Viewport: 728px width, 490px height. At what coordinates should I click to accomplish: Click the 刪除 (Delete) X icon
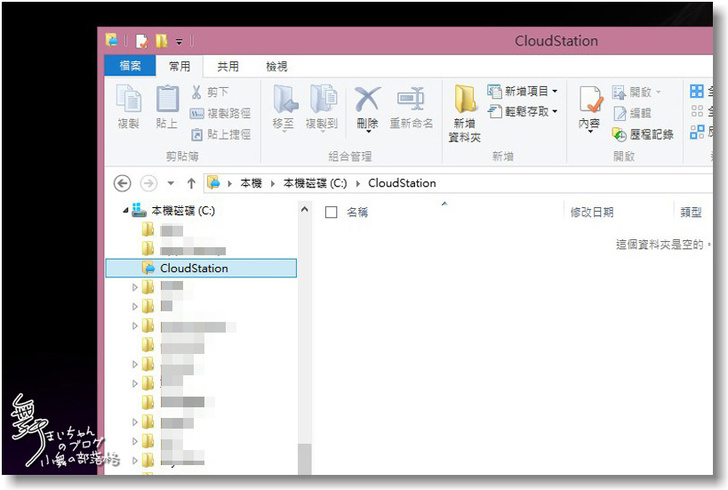tap(367, 100)
